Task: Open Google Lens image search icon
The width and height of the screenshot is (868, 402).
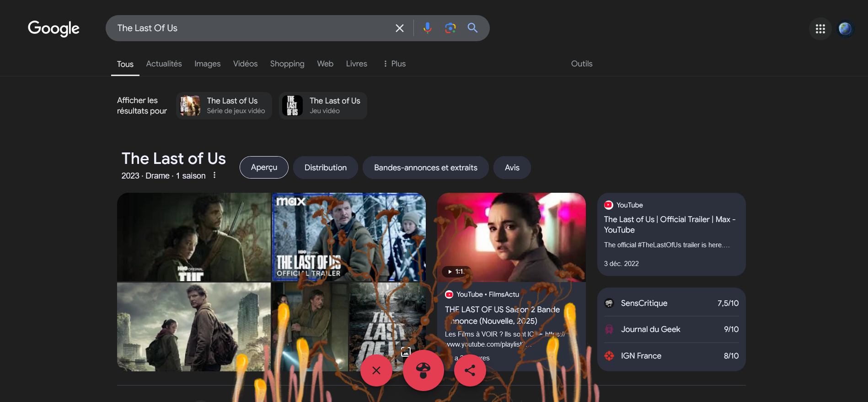Action: [450, 28]
